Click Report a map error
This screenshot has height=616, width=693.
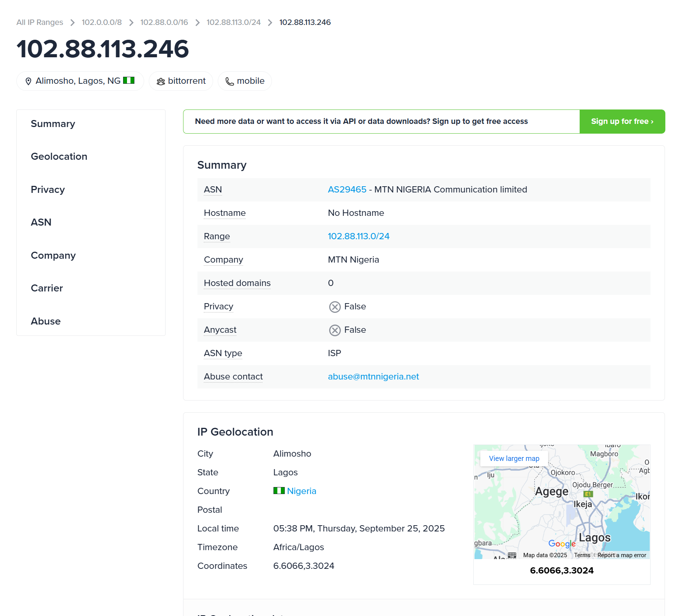[622, 555]
